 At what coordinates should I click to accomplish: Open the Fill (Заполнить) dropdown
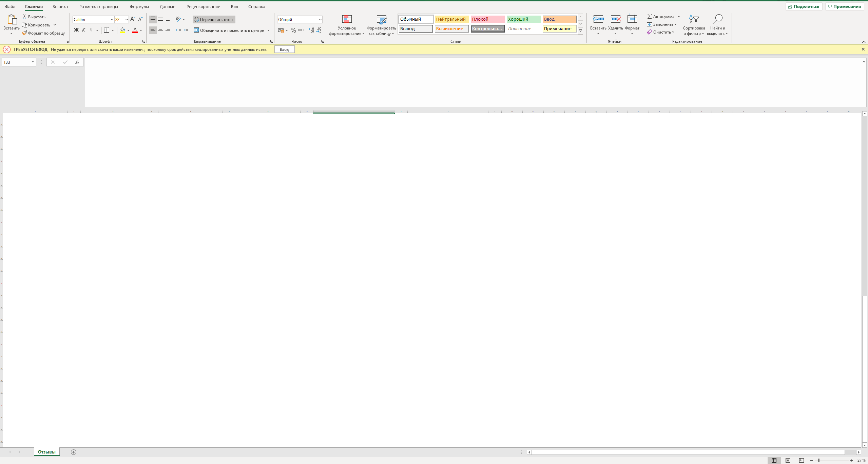click(x=662, y=24)
